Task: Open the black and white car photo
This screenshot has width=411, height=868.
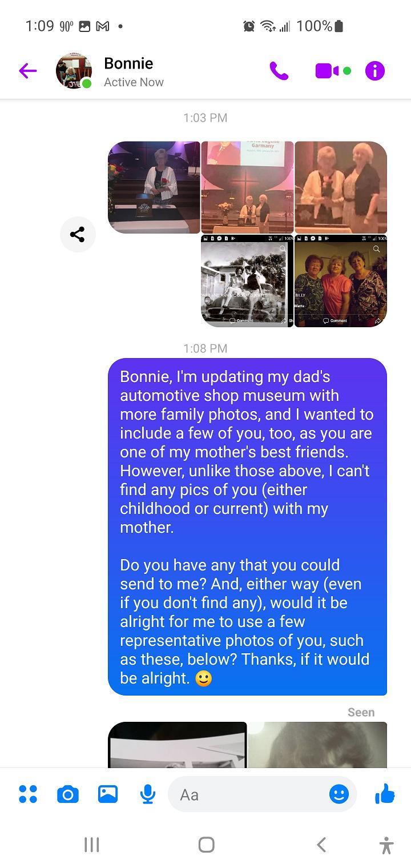Action: tap(247, 281)
